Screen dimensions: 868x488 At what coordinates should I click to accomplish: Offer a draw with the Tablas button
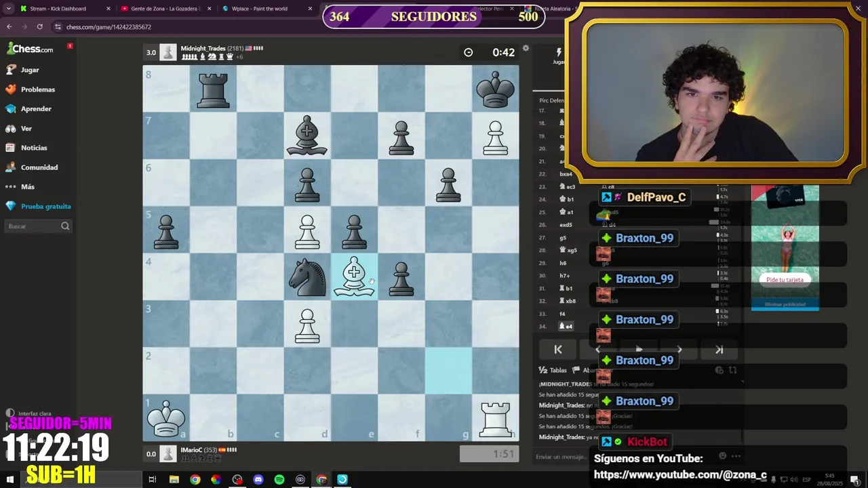(553, 371)
